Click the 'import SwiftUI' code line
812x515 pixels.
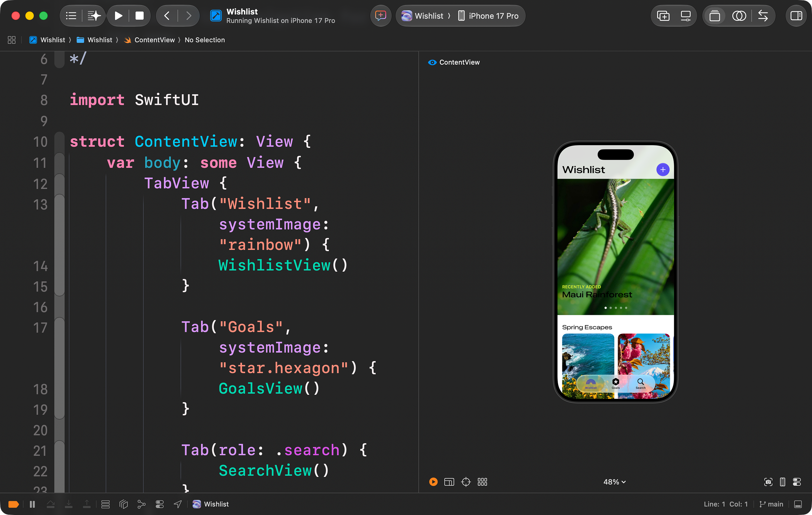[x=134, y=100]
